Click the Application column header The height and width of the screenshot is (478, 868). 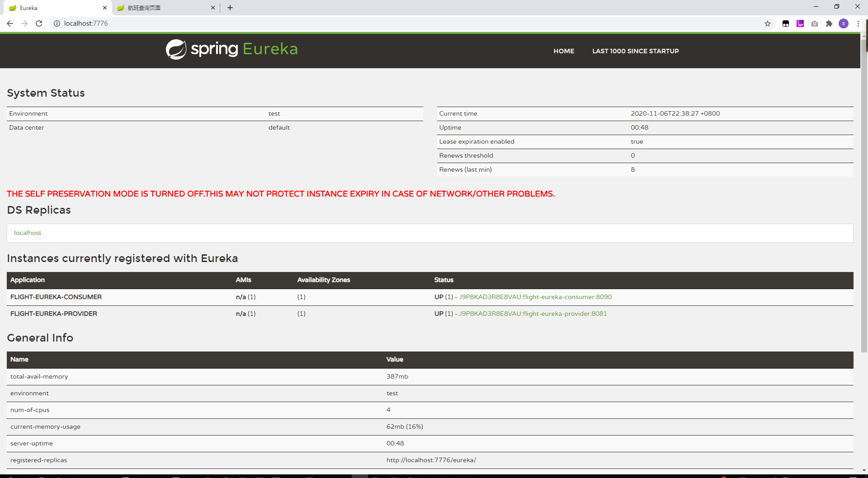28,280
